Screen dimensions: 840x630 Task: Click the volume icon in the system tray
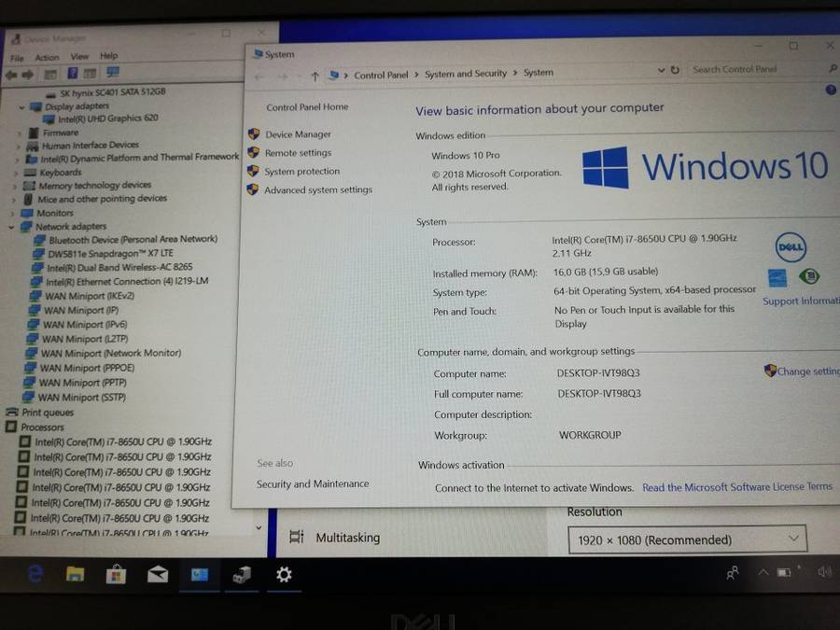pyautogui.click(x=824, y=572)
